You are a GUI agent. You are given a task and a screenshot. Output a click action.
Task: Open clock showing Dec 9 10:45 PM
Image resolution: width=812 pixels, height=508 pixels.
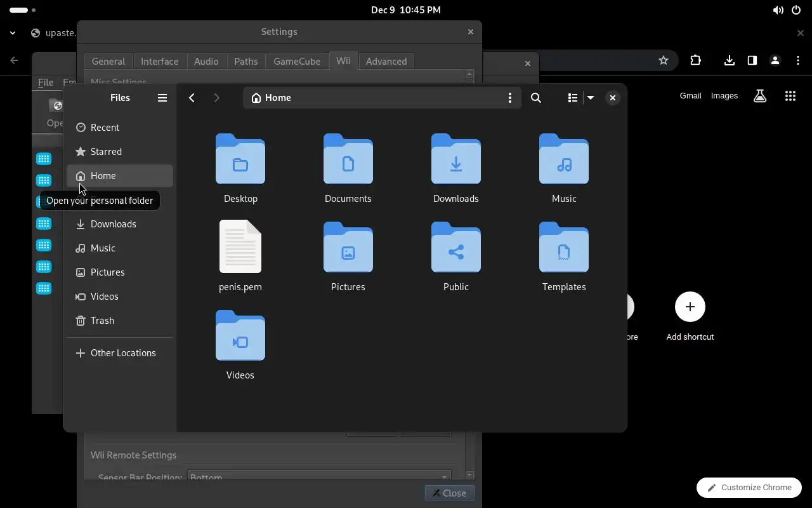406,10
